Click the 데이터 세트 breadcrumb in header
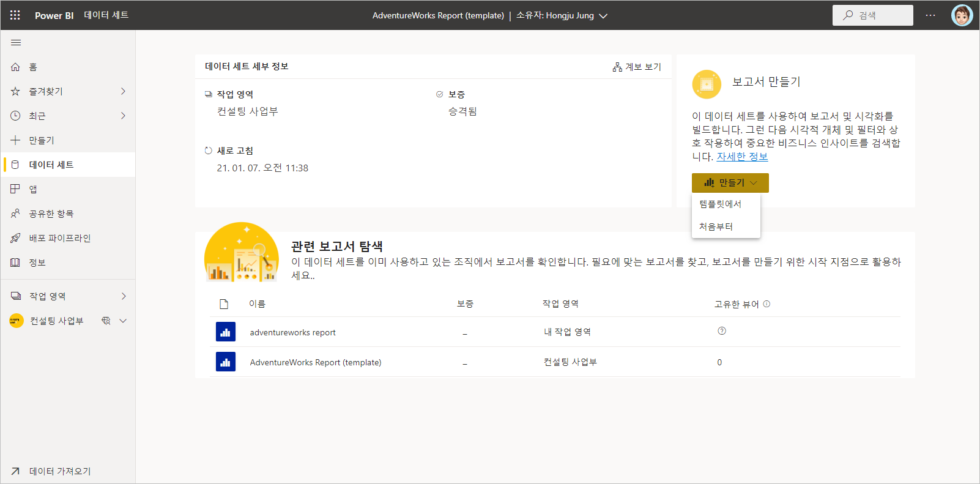Screen dimensions: 980x484 pyautogui.click(x=106, y=15)
